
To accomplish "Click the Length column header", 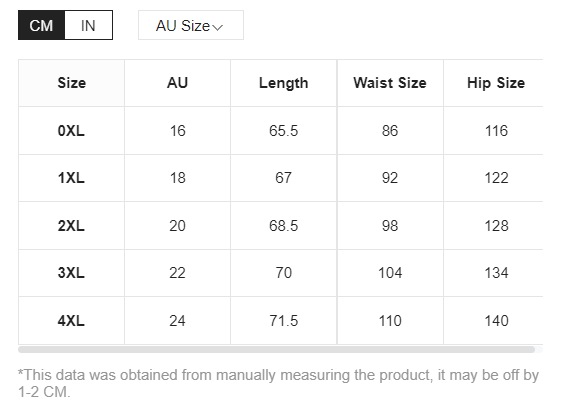I will tap(284, 83).
